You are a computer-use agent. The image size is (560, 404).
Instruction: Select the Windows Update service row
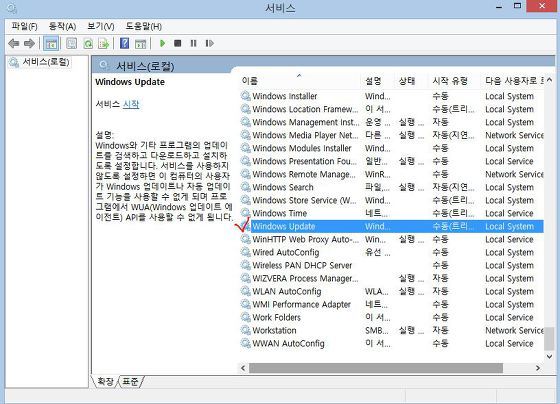[x=392, y=226]
